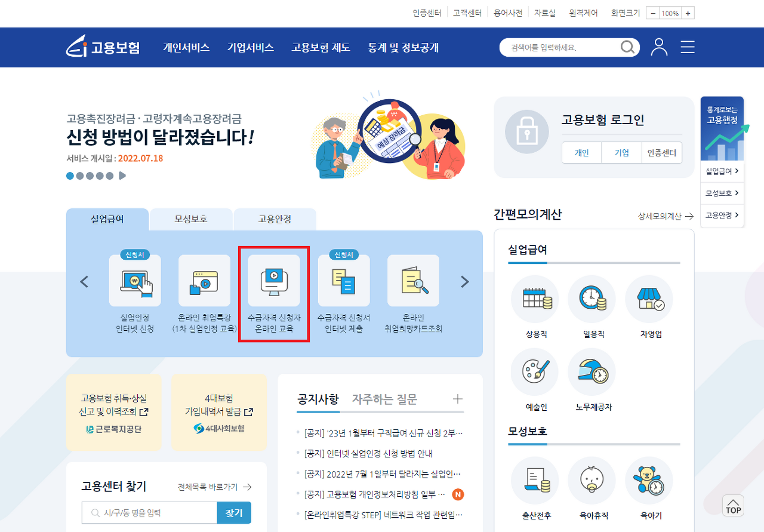Select 육아휴직 calculator icon
Screen dimensions: 764x532
[592, 481]
